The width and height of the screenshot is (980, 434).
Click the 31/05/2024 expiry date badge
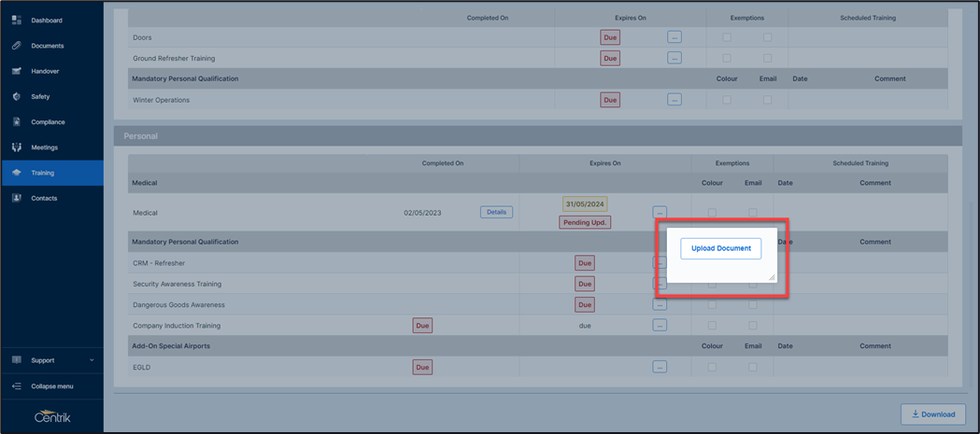click(x=586, y=204)
